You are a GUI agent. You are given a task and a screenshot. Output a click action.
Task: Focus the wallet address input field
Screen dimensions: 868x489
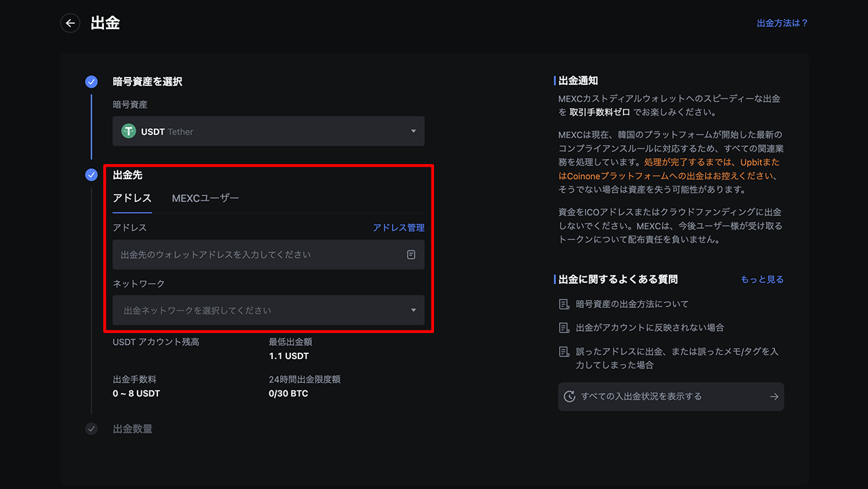click(x=269, y=255)
